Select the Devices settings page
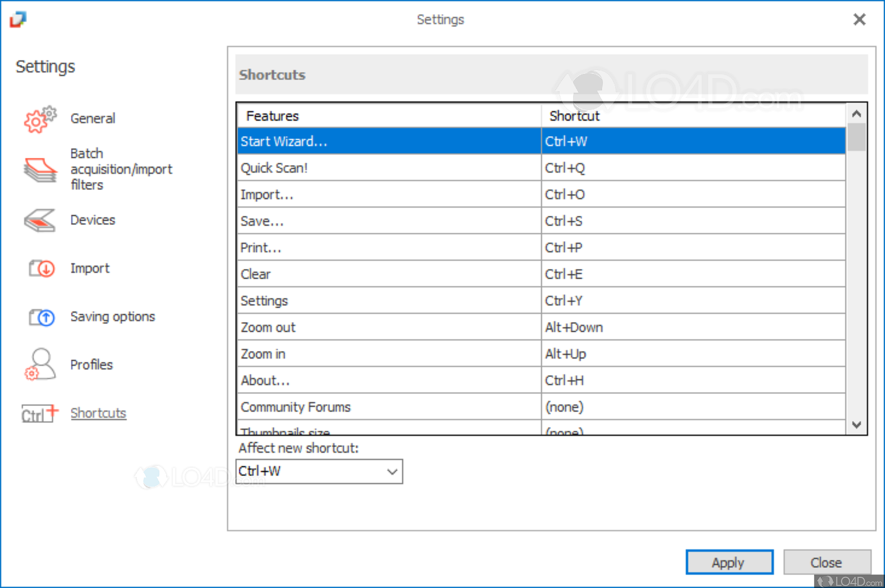The width and height of the screenshot is (885, 588). (x=93, y=220)
